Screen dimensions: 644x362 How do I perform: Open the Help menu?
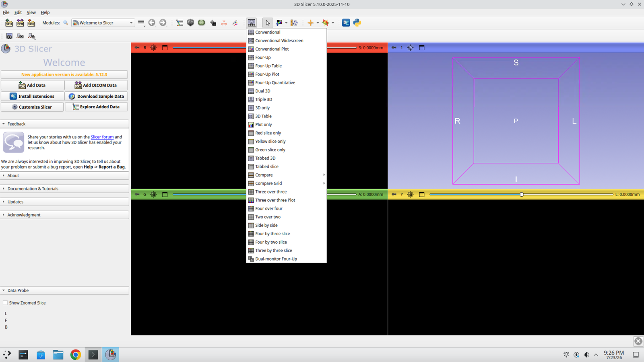(x=45, y=12)
